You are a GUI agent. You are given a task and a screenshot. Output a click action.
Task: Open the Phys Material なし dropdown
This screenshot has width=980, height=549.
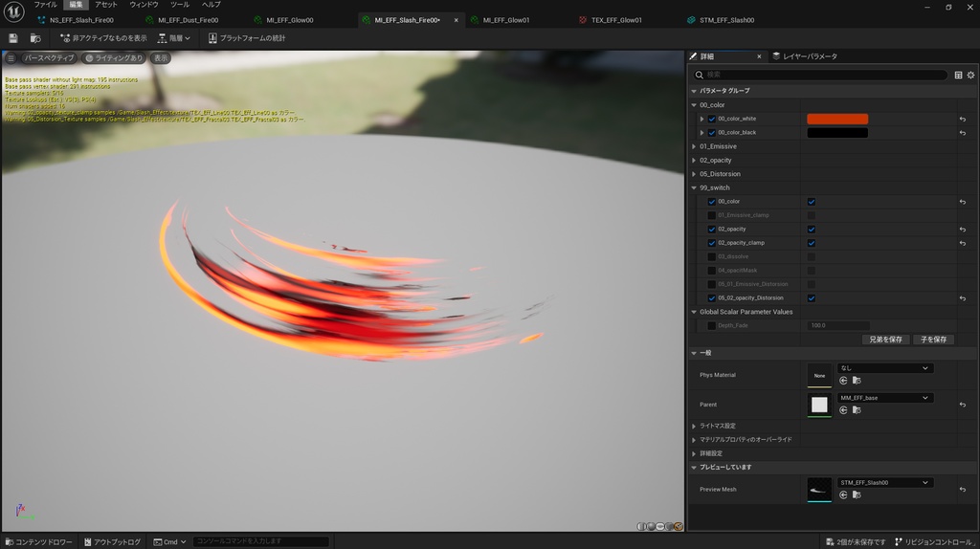pyautogui.click(x=884, y=368)
